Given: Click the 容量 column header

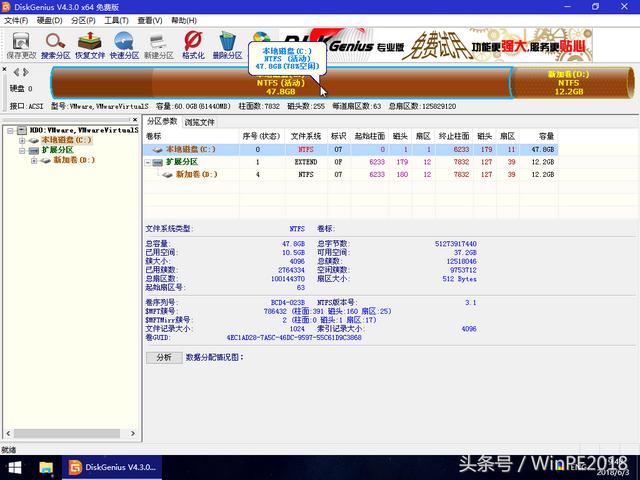Looking at the screenshot, I should pyautogui.click(x=538, y=136).
